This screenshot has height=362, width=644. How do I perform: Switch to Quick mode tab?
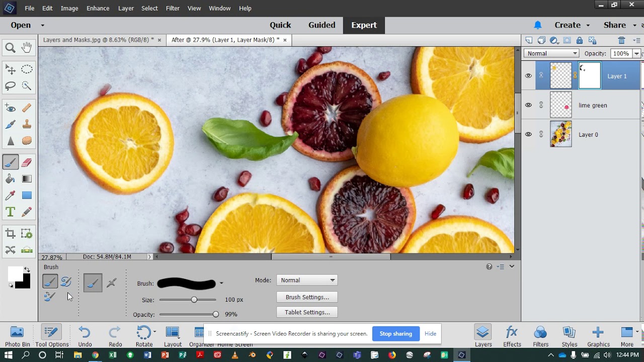[x=280, y=25]
